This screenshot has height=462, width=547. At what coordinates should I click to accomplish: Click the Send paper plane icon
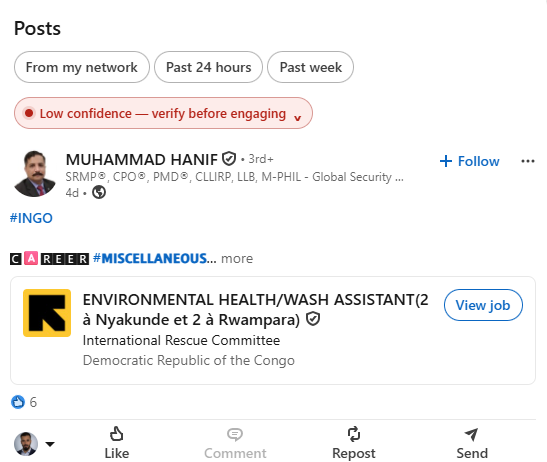tap(472, 434)
